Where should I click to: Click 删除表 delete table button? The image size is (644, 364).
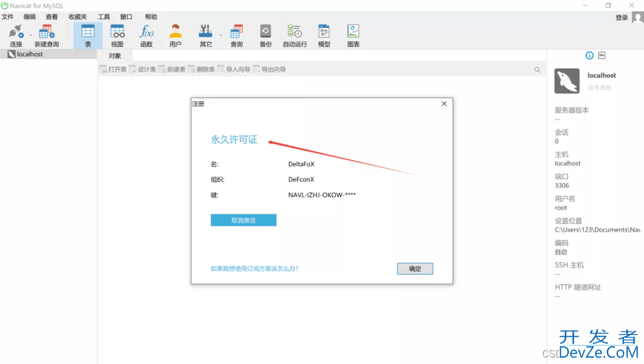click(202, 70)
